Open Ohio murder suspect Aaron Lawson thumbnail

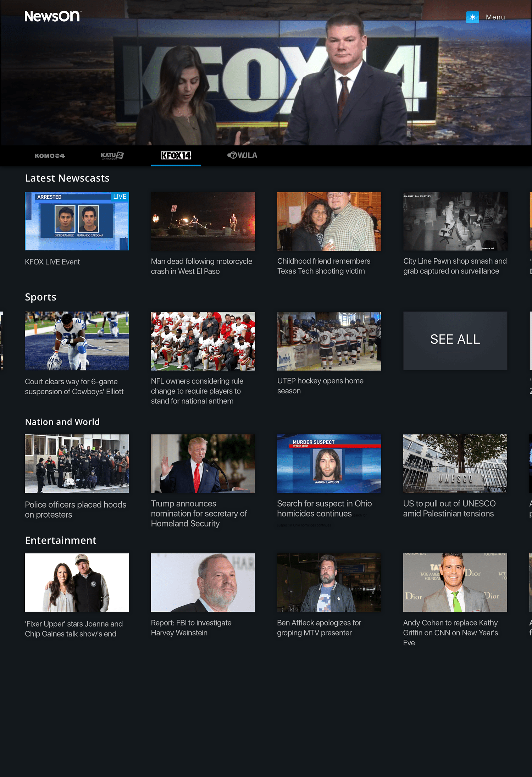329,463
